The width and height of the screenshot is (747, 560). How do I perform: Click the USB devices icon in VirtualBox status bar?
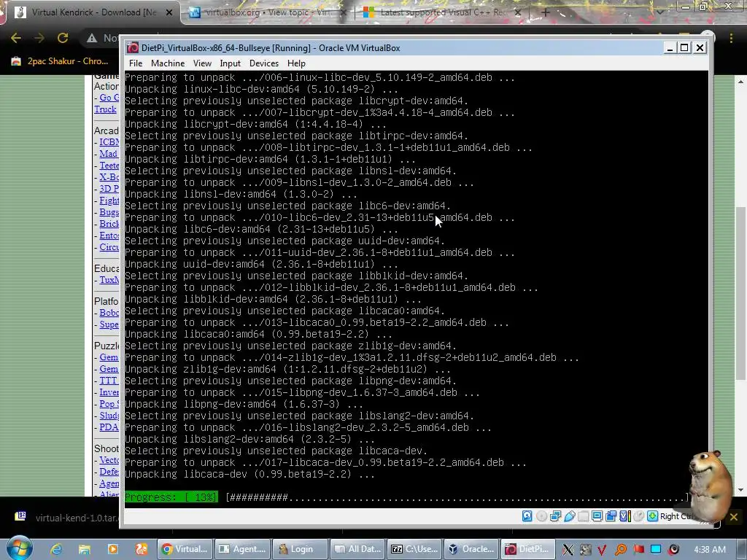569,516
